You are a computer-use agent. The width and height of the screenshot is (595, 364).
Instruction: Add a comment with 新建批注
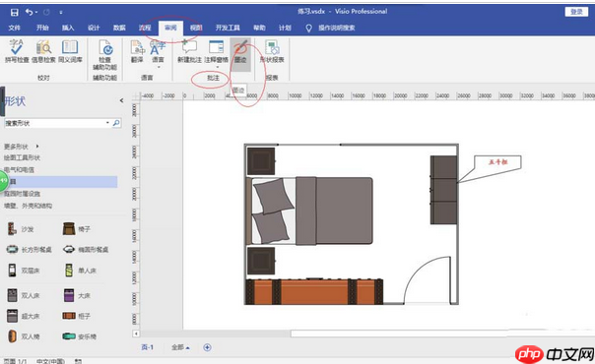pos(189,51)
